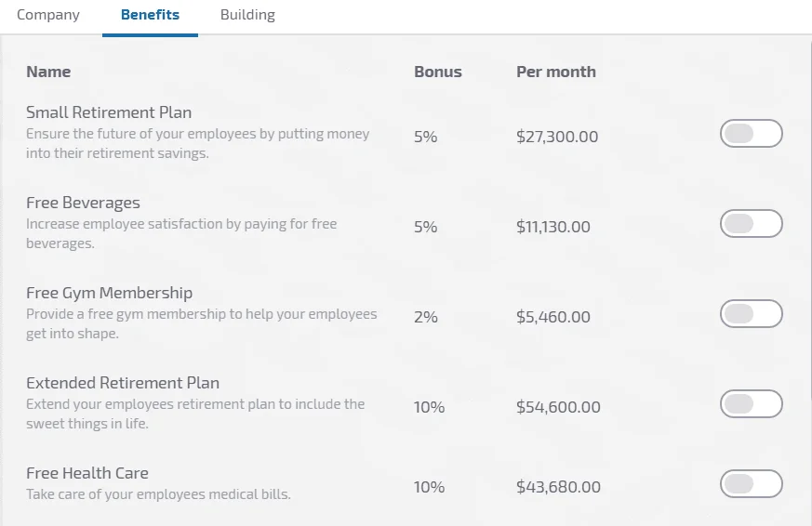Select the Extended Retirement Plan title

[123, 383]
